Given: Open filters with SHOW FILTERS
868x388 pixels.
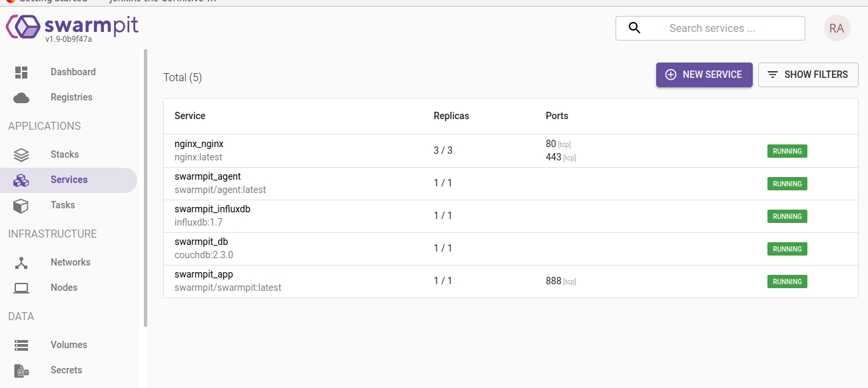Looking at the screenshot, I should pos(807,75).
